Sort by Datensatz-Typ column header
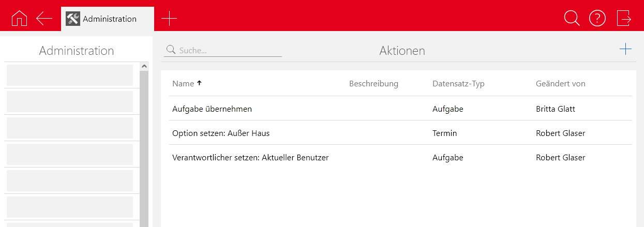 [x=458, y=84]
